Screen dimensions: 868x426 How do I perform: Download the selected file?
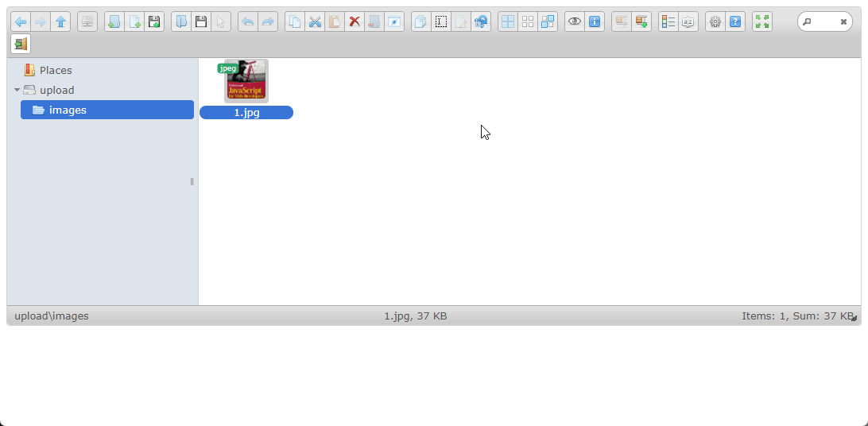click(x=201, y=21)
